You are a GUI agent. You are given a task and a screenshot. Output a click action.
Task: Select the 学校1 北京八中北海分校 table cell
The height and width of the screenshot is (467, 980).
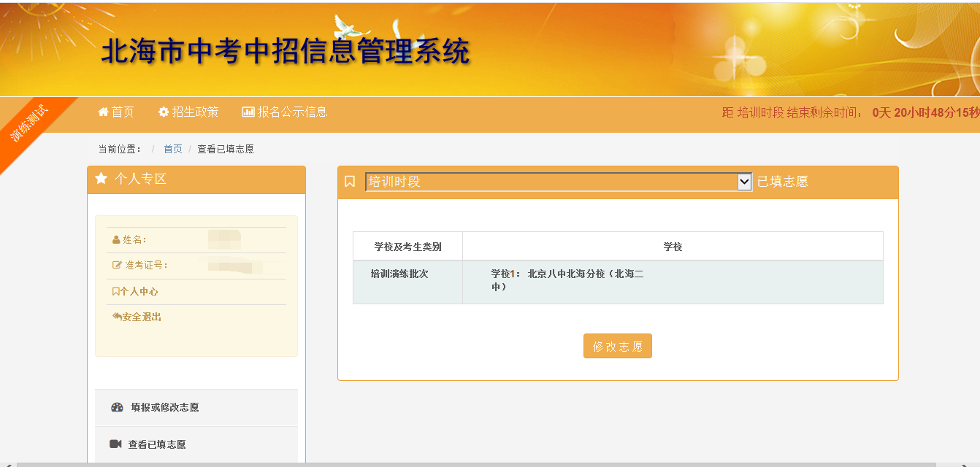[567, 280]
